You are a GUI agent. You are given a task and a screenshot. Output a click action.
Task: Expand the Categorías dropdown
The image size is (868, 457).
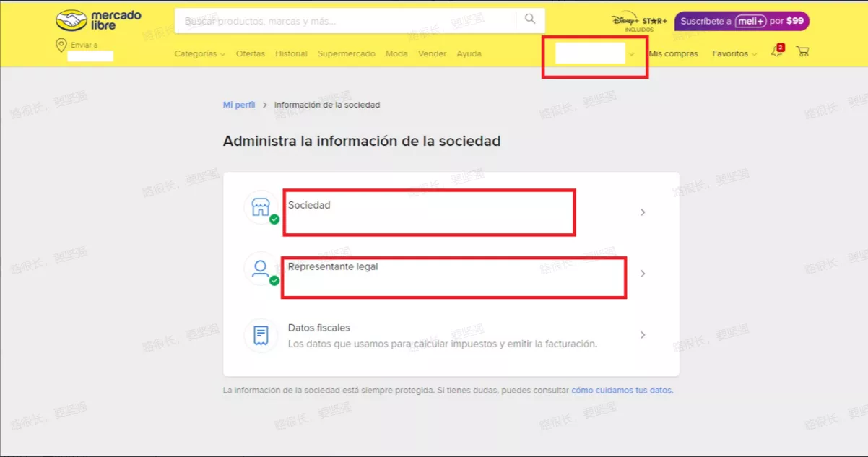tap(199, 54)
